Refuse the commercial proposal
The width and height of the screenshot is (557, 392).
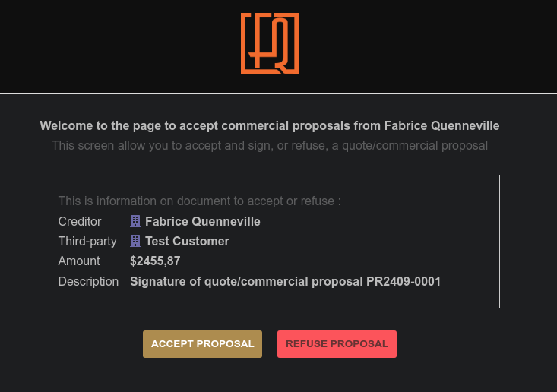(337, 344)
